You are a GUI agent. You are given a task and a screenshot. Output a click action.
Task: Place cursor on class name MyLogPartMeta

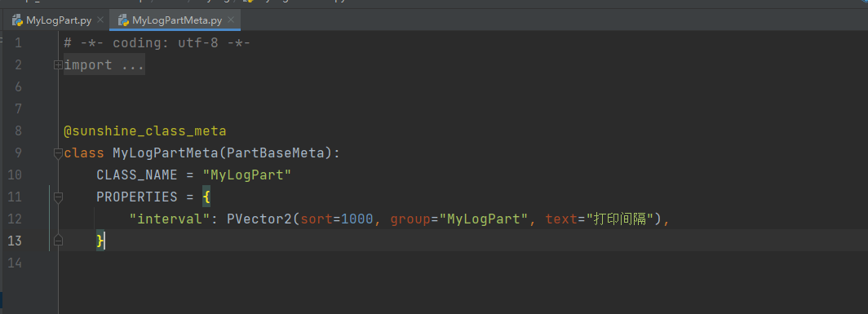pos(166,153)
